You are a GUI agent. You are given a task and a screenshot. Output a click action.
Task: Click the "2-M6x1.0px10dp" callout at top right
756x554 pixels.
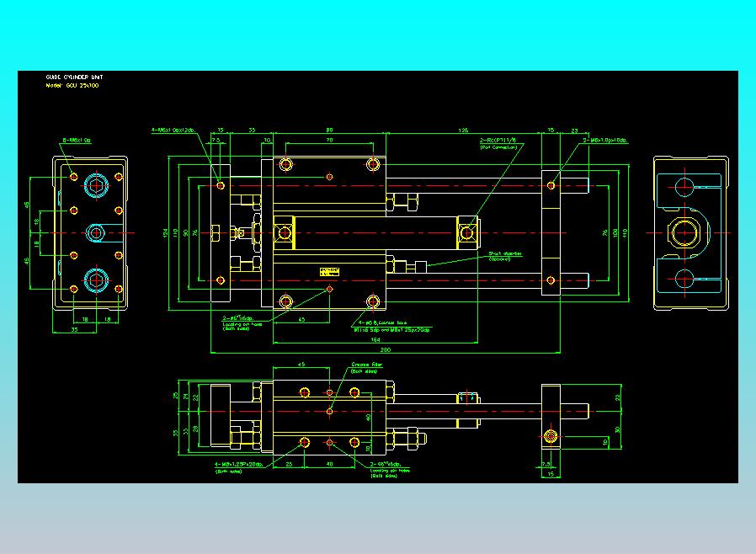click(605, 141)
